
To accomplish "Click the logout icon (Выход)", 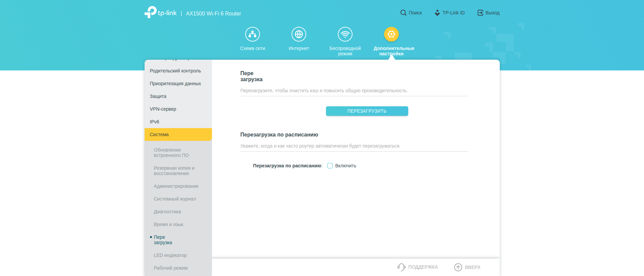I will tap(480, 13).
